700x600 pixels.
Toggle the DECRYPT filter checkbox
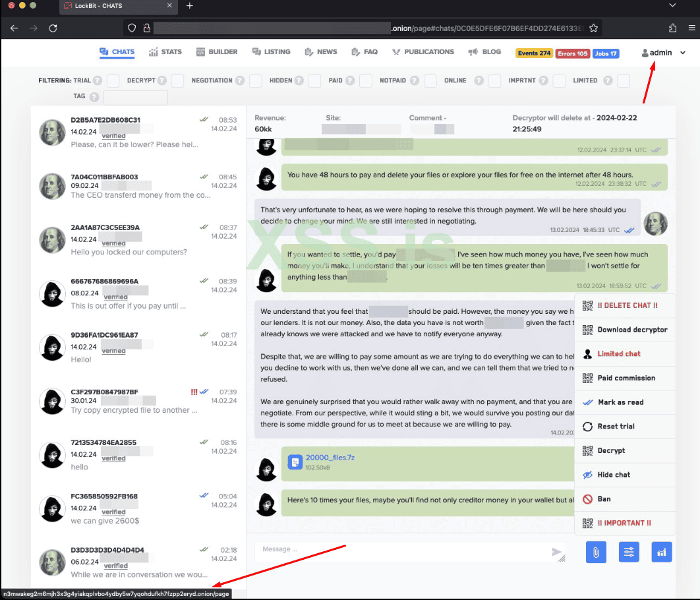(x=177, y=81)
